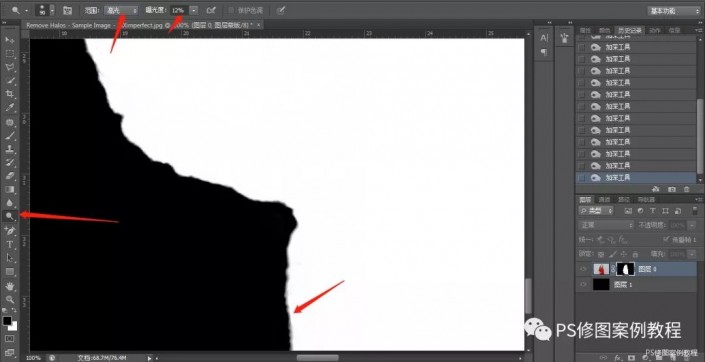
Task: Select the Horizontal Type tool
Action: coord(9,244)
